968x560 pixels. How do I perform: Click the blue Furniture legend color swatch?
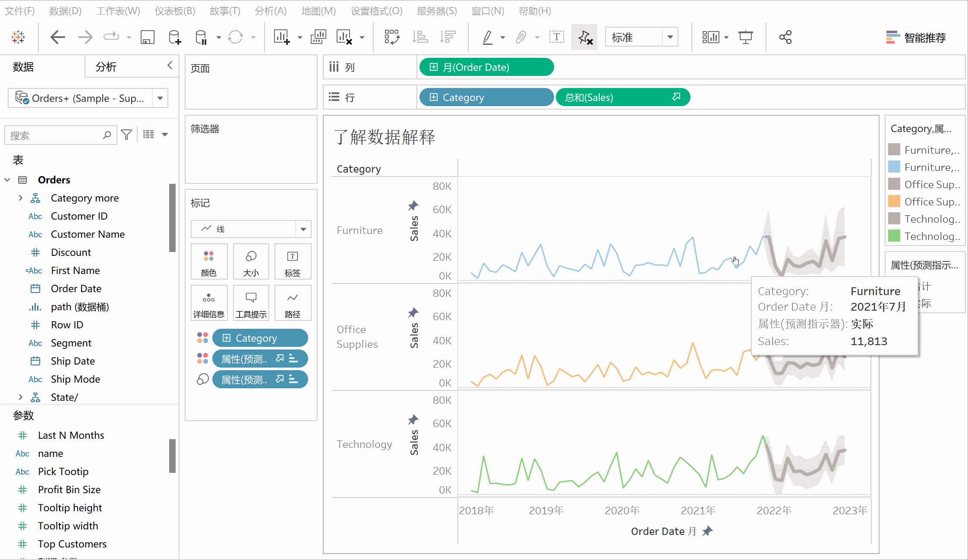pos(894,167)
